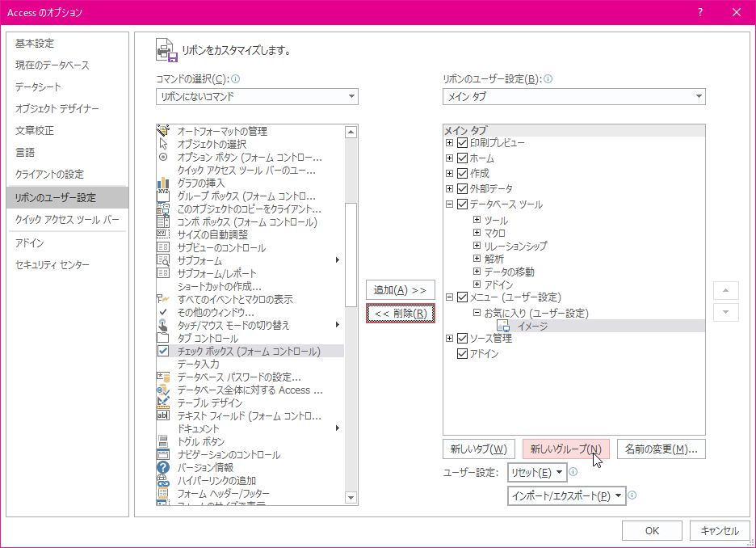Click the 追加(A) >> button

(400, 290)
